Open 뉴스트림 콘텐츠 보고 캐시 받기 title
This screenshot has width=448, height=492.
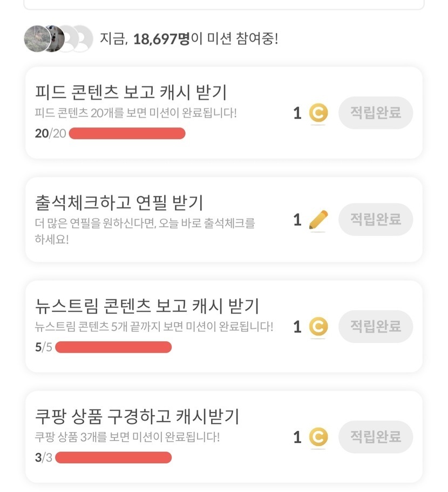click(147, 306)
